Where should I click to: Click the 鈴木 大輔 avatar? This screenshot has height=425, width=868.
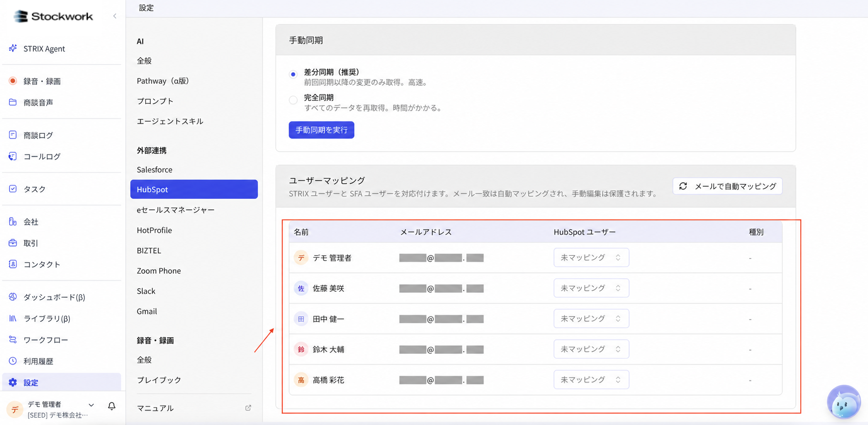coord(301,349)
